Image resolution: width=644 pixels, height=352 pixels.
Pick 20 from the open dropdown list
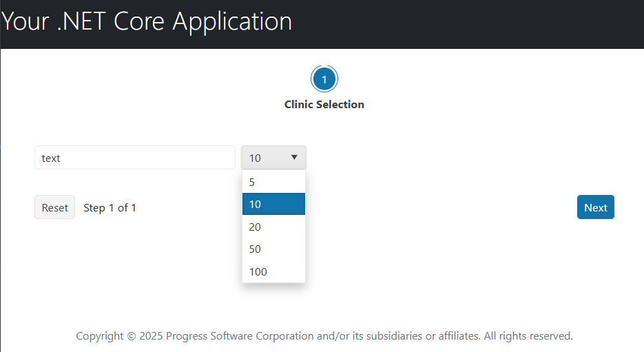pos(273,227)
